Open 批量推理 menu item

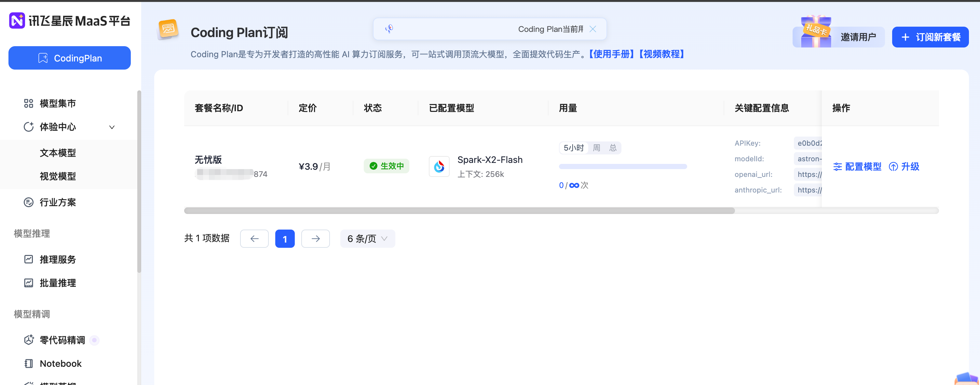tap(58, 283)
